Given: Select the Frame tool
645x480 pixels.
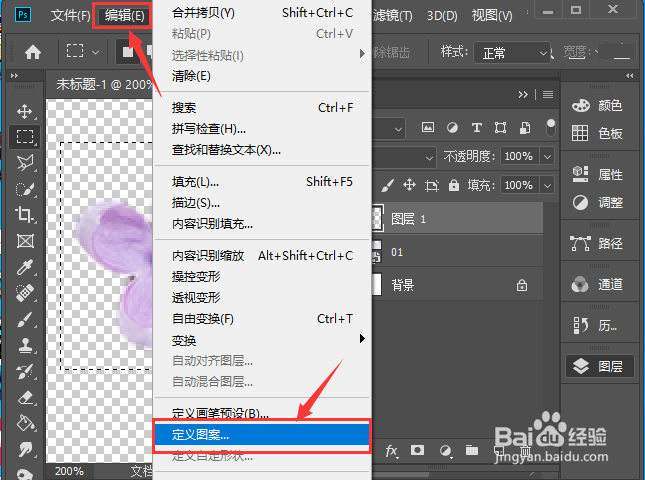Looking at the screenshot, I should coord(25,241).
